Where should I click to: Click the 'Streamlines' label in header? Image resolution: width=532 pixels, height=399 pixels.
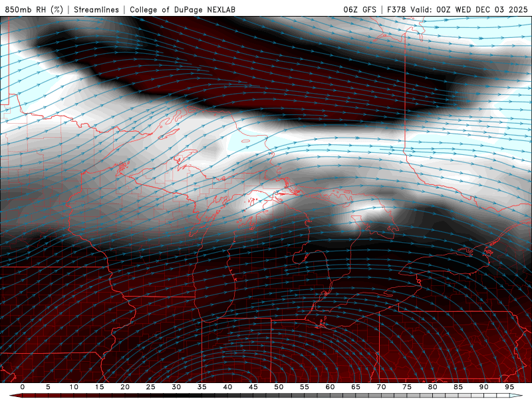click(x=96, y=10)
